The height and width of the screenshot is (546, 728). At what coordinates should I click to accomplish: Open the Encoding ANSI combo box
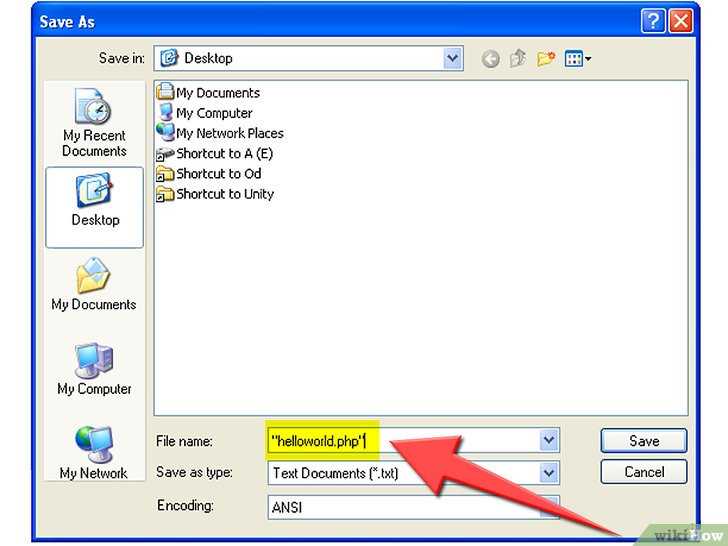pyautogui.click(x=413, y=507)
